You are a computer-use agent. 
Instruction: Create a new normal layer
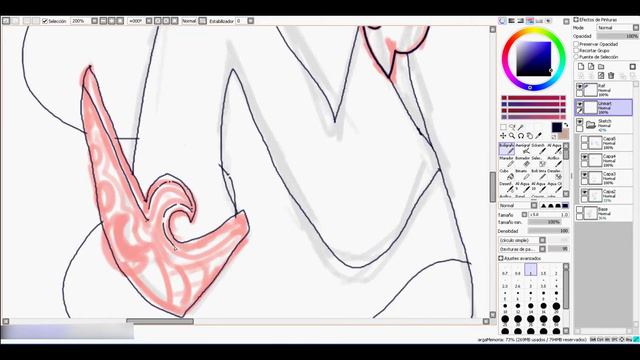click(x=581, y=67)
